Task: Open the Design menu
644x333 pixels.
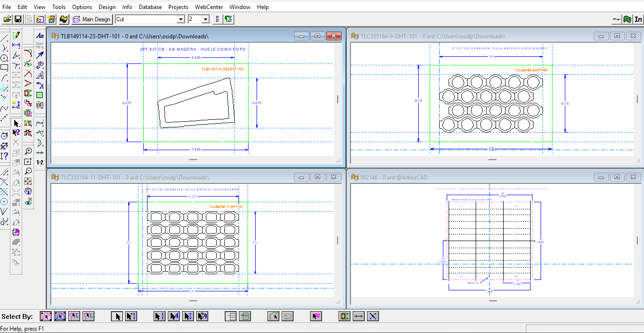Action: click(x=107, y=7)
